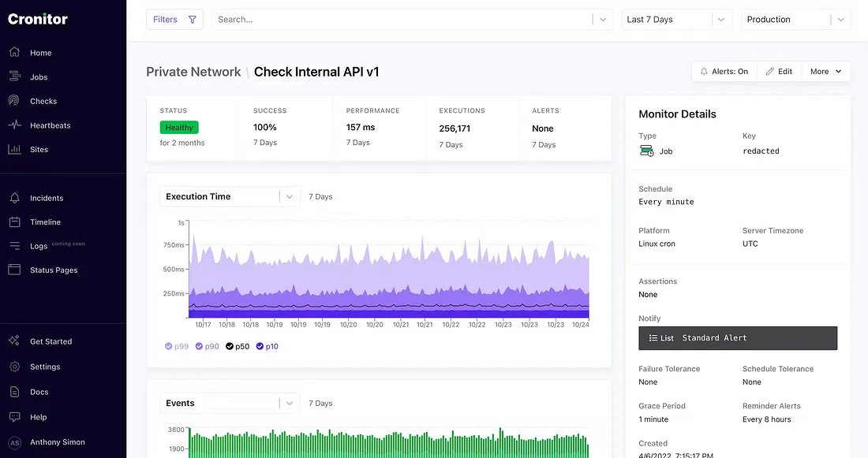Image resolution: width=868 pixels, height=458 pixels.
Task: Click the Search input field
Action: tap(402, 20)
